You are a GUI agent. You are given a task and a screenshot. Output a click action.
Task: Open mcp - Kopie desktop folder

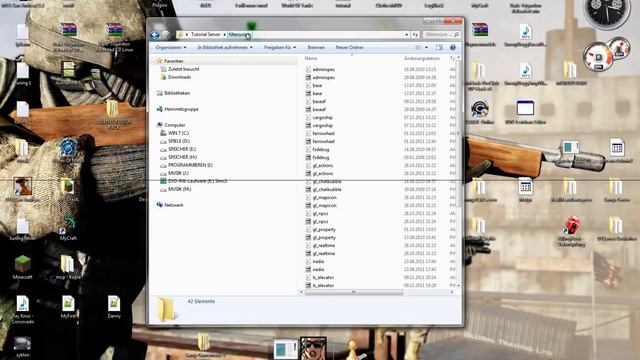pyautogui.click(x=68, y=267)
